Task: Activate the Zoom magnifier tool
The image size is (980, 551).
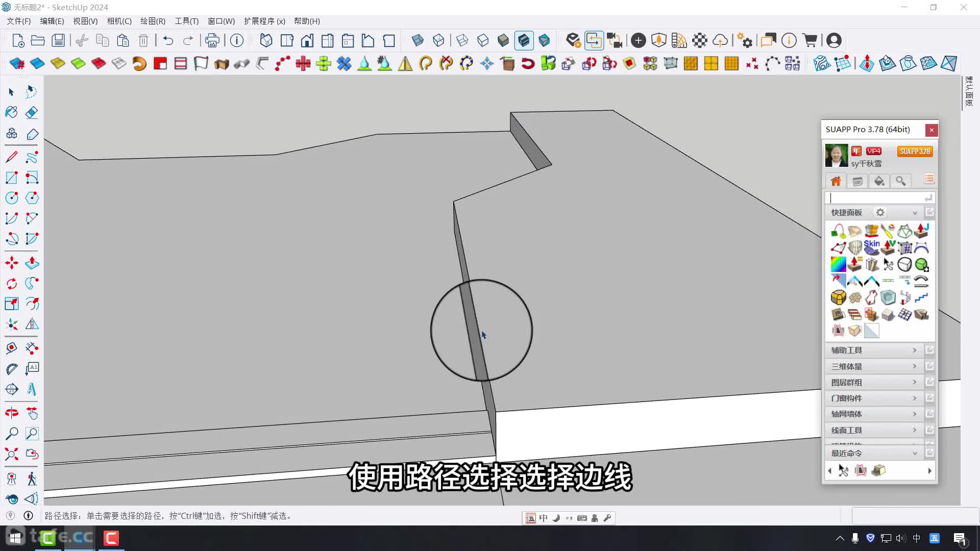Action: (11, 434)
